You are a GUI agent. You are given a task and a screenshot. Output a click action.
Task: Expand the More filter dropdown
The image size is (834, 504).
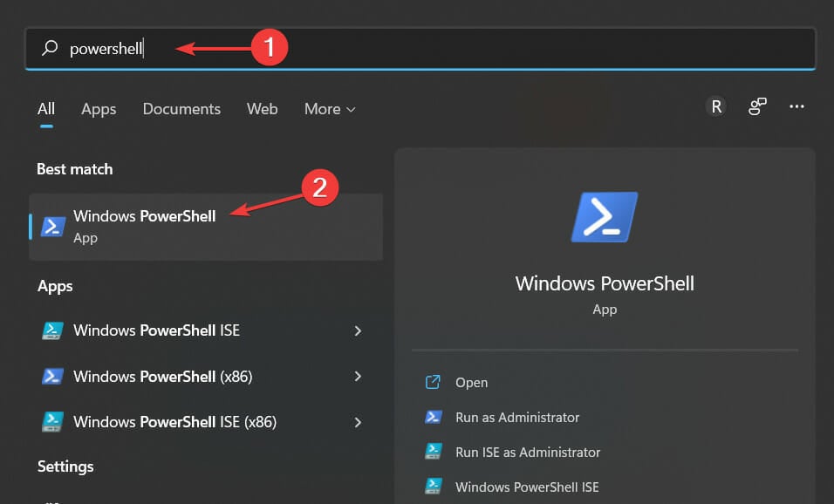click(x=330, y=109)
